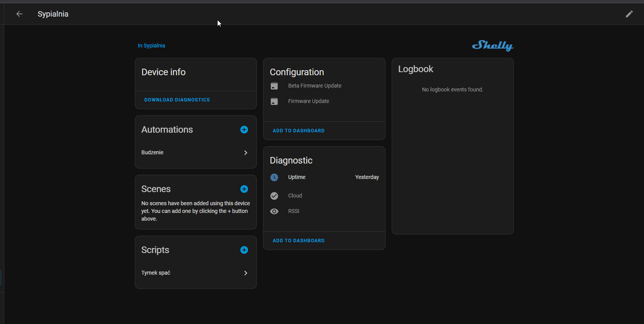Add Diagnostic entities to dashboard
Image resolution: width=644 pixels, height=324 pixels.
click(299, 241)
